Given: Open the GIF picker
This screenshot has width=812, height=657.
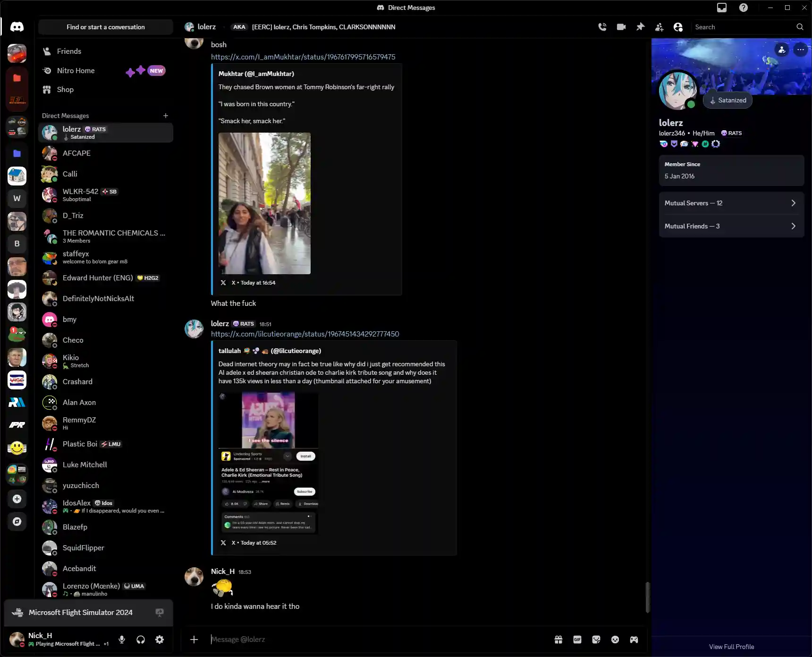Looking at the screenshot, I should coord(577,640).
